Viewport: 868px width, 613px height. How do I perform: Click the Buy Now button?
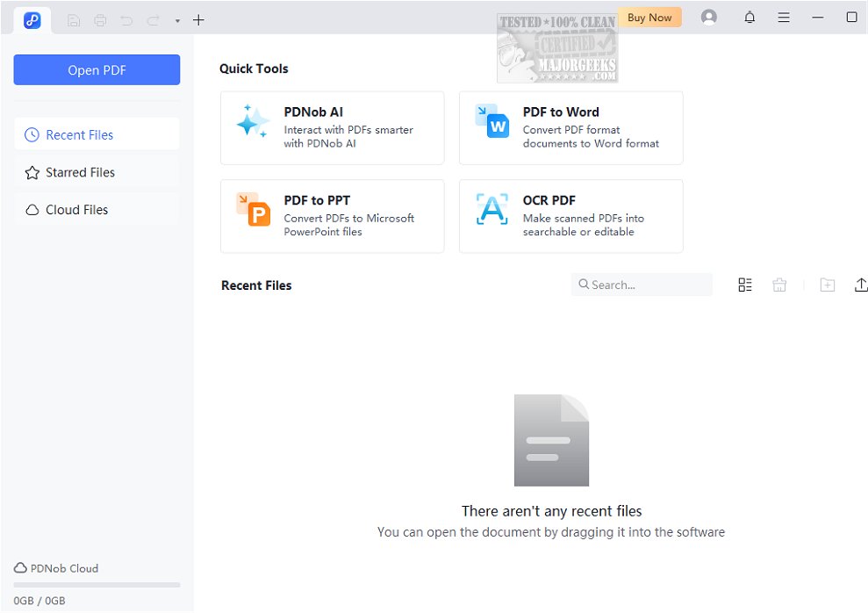tap(649, 17)
